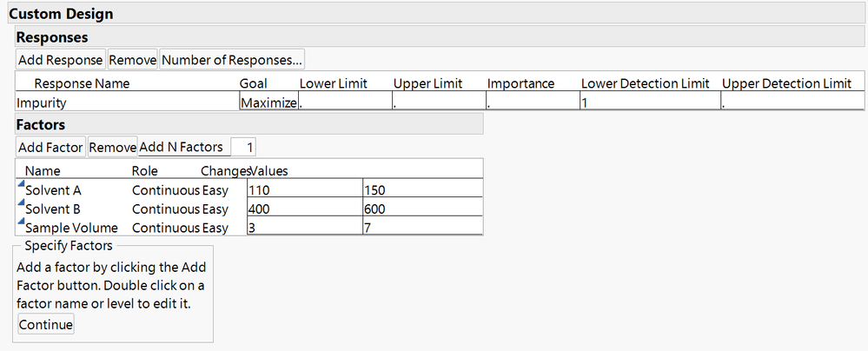Click Continuous role of Solvent A
The width and height of the screenshot is (868, 351).
click(165, 190)
